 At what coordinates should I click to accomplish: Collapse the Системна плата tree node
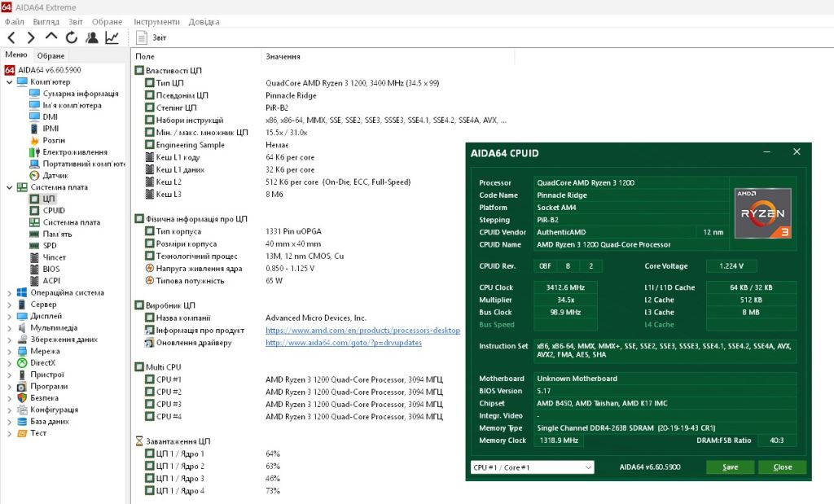point(9,187)
